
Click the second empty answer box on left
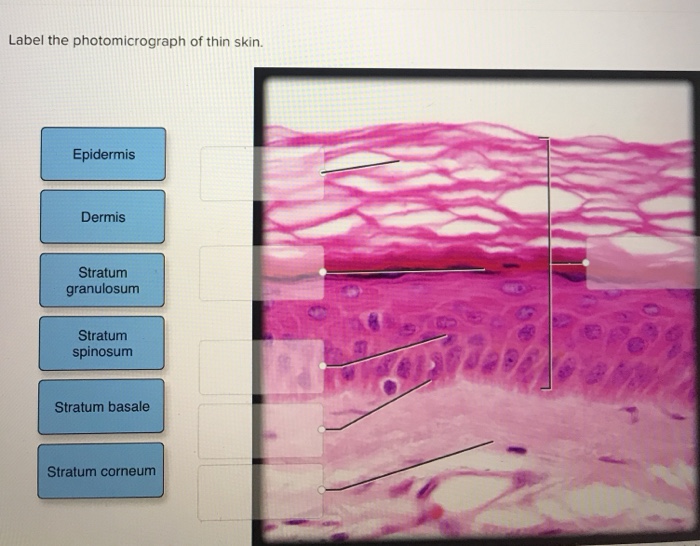pos(262,273)
